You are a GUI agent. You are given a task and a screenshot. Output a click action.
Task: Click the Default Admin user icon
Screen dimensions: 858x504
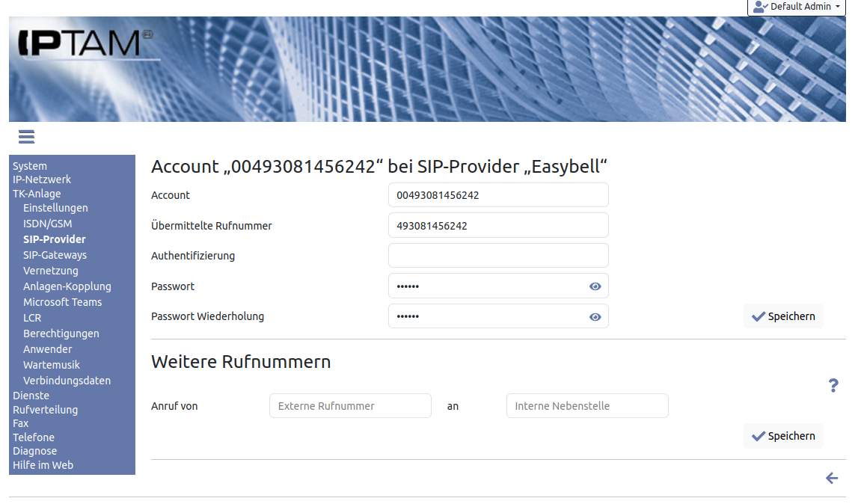tap(761, 7)
